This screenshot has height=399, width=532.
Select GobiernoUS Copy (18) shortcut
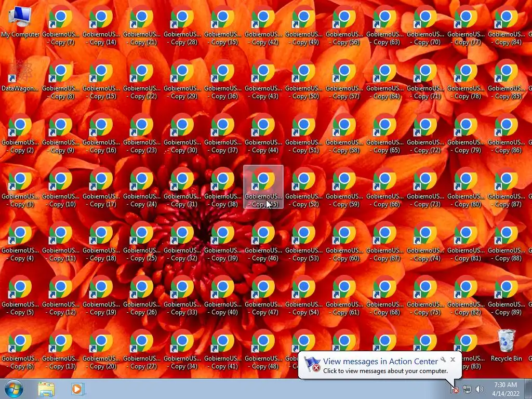[101, 241]
